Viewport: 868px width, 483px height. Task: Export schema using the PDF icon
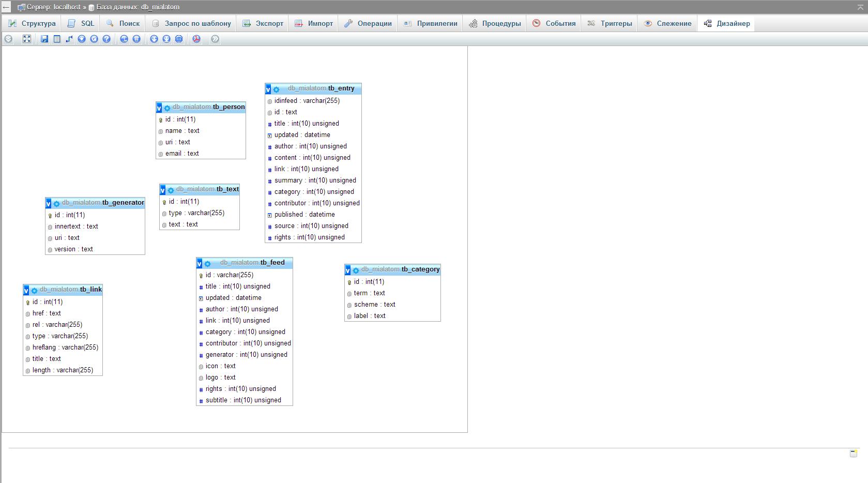(196, 39)
